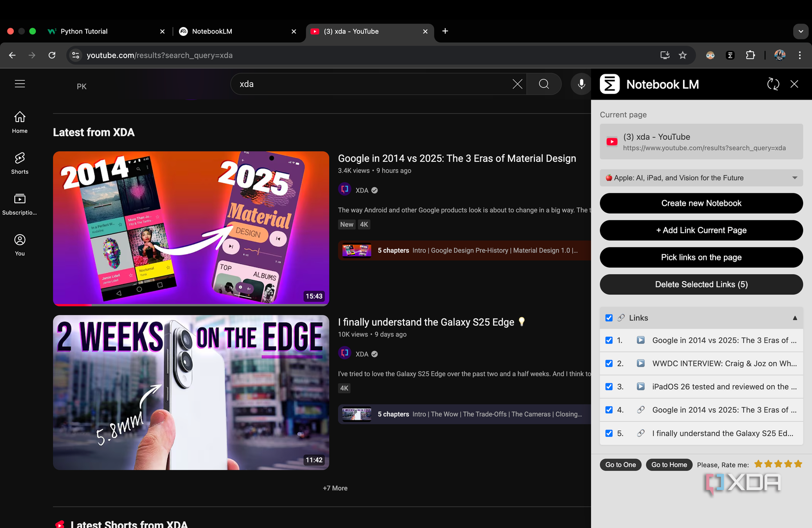Select Home in the YouTube sidebar
Screen dimensions: 812x528
pyautogui.click(x=20, y=122)
